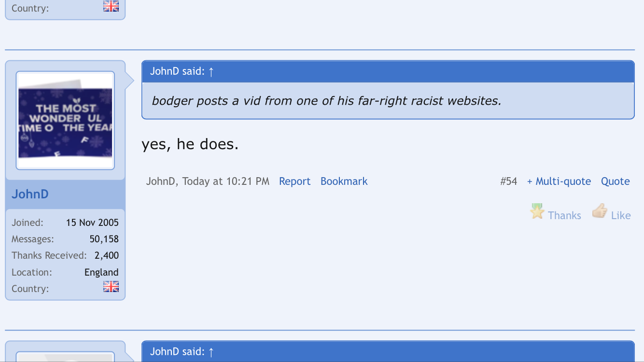
Task: Click the up arrow in the bottom quote header
Action: [x=211, y=352]
